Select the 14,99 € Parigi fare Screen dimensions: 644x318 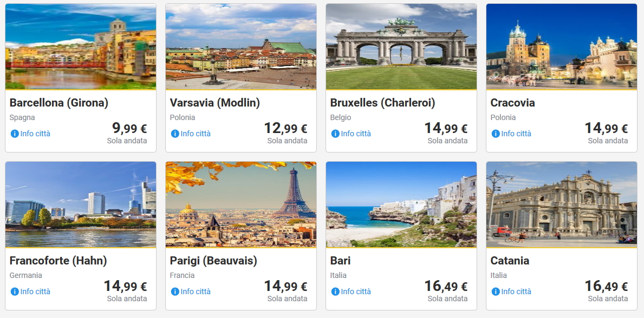[285, 287]
